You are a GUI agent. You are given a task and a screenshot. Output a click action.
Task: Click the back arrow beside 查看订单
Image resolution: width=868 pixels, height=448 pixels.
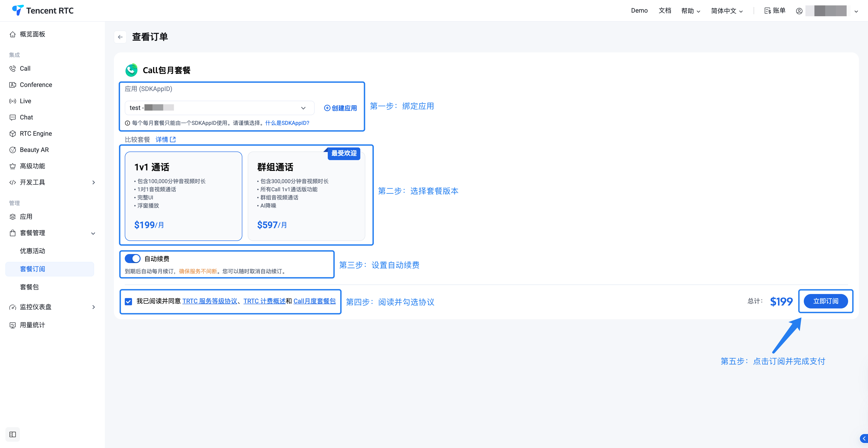[x=120, y=37]
